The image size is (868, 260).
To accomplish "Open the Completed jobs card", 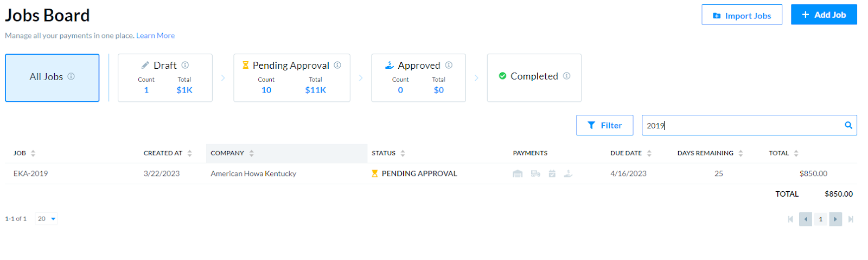I will point(534,77).
